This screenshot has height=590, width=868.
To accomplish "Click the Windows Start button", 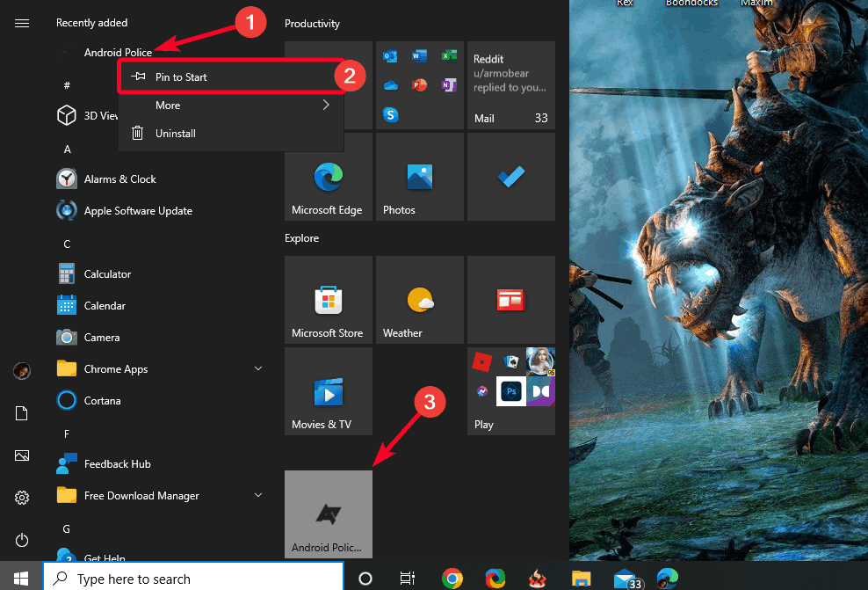I will (x=21, y=579).
